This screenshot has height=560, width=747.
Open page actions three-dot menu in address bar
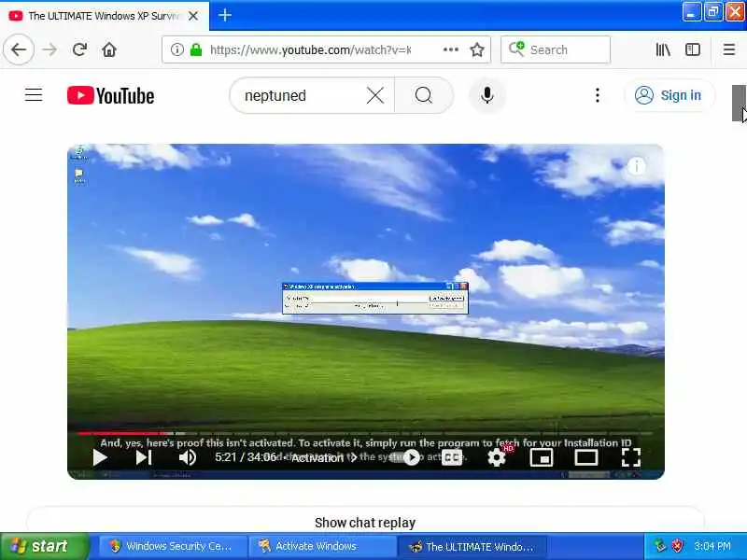tap(451, 49)
